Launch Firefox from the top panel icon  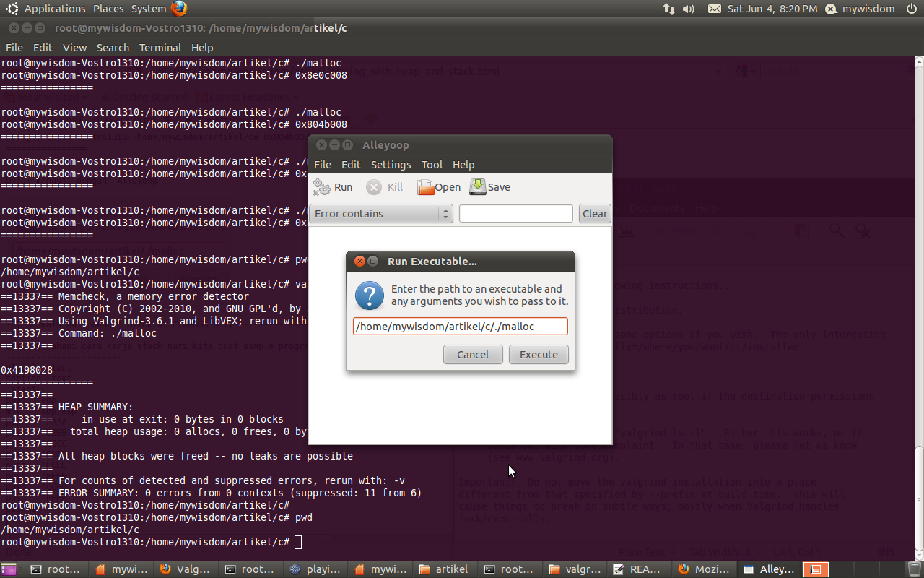[x=179, y=9]
